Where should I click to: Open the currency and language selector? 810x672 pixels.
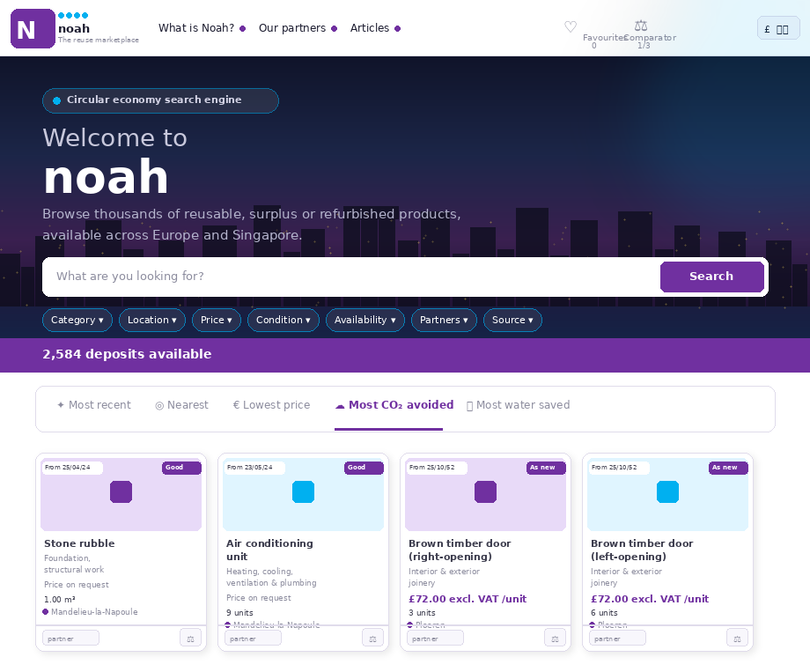[x=777, y=28]
